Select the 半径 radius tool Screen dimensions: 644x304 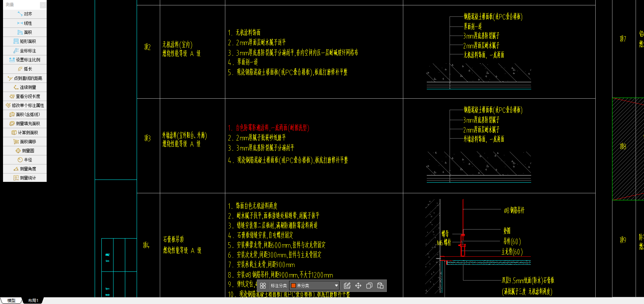pos(25,160)
